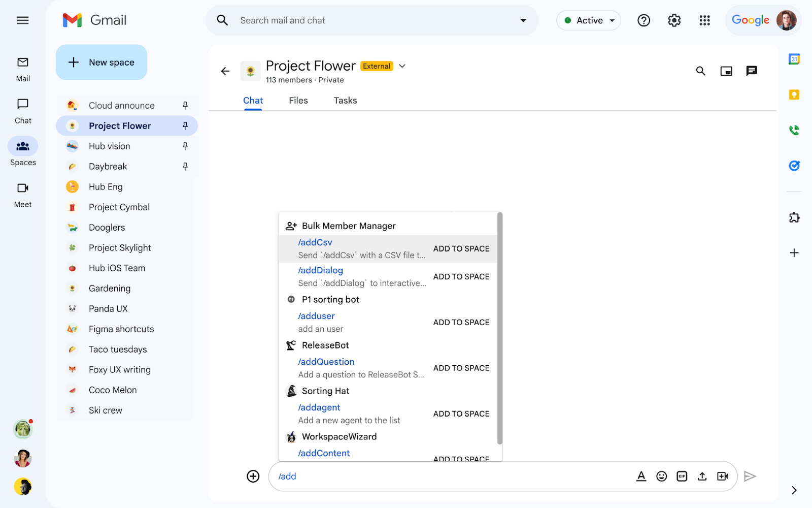This screenshot has width=812, height=508.
Task: Add the /adduser command to space
Action: tap(461, 322)
